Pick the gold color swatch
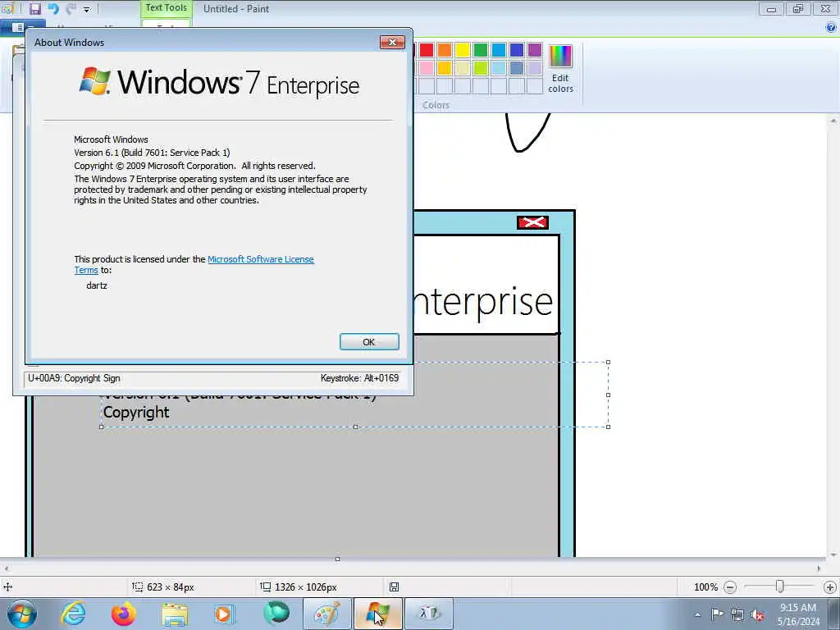 (x=445, y=68)
